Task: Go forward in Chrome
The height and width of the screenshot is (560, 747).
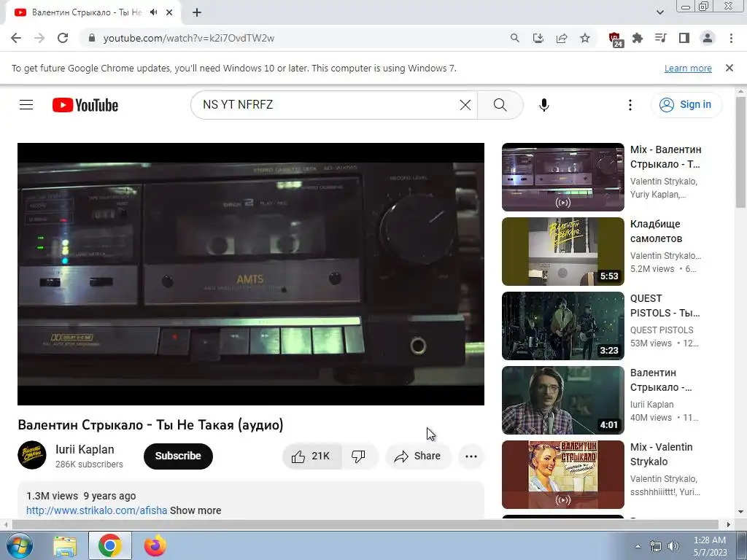Action: click(39, 38)
